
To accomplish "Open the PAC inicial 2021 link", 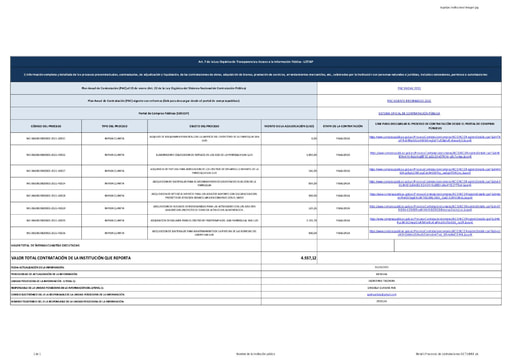I will click(409, 89).
